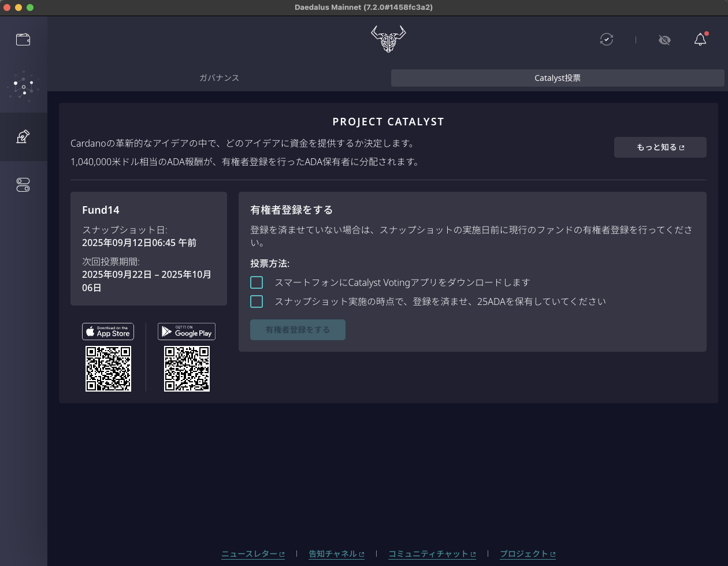Open the wallet section in the sidebar
The height and width of the screenshot is (566, 728).
point(23,39)
